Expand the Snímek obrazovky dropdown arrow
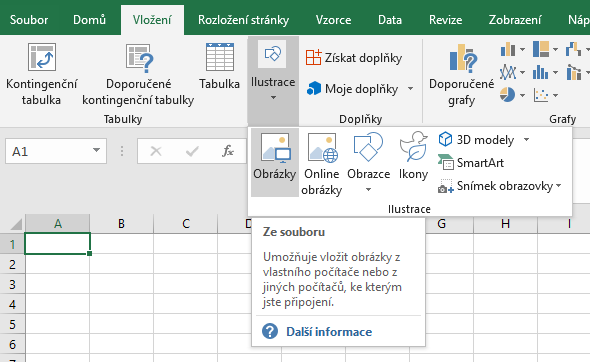 point(558,186)
